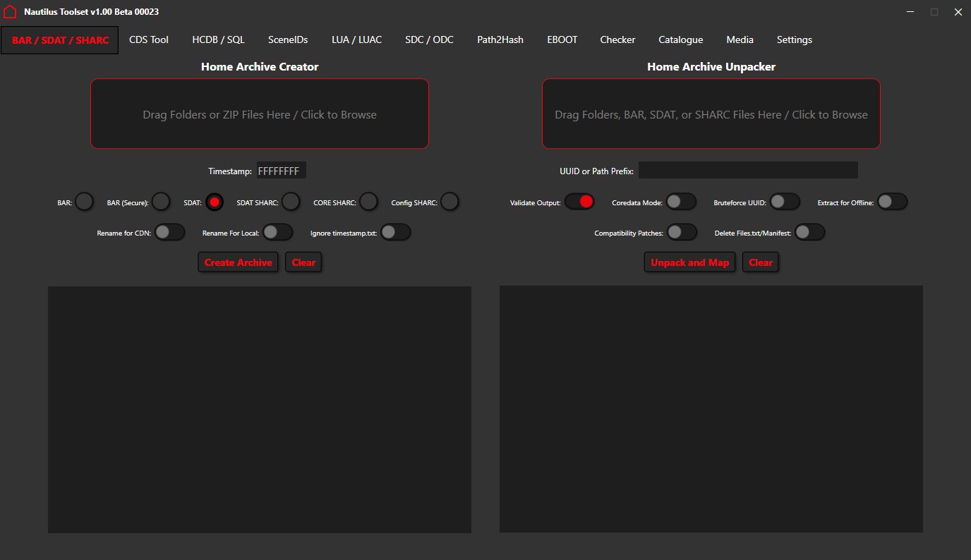Viewport: 971px width, 560px height.
Task: Select the SDAT SHARC radio button
Action: pyautogui.click(x=291, y=202)
